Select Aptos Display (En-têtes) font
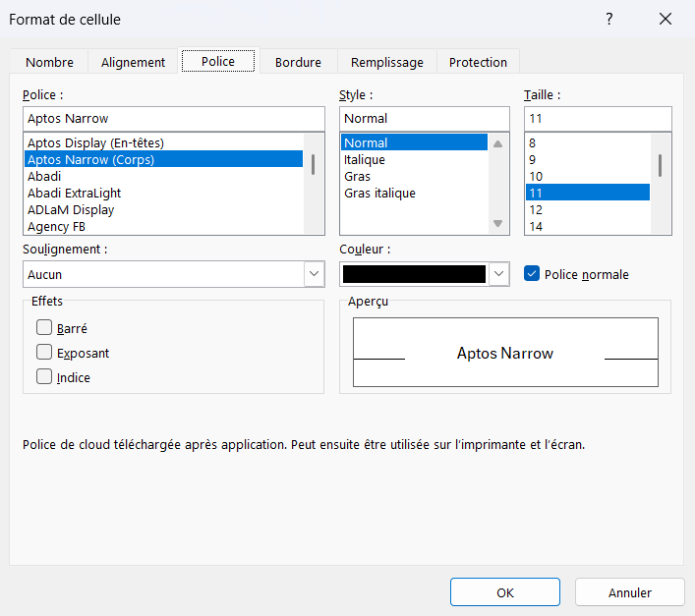 pyautogui.click(x=163, y=142)
